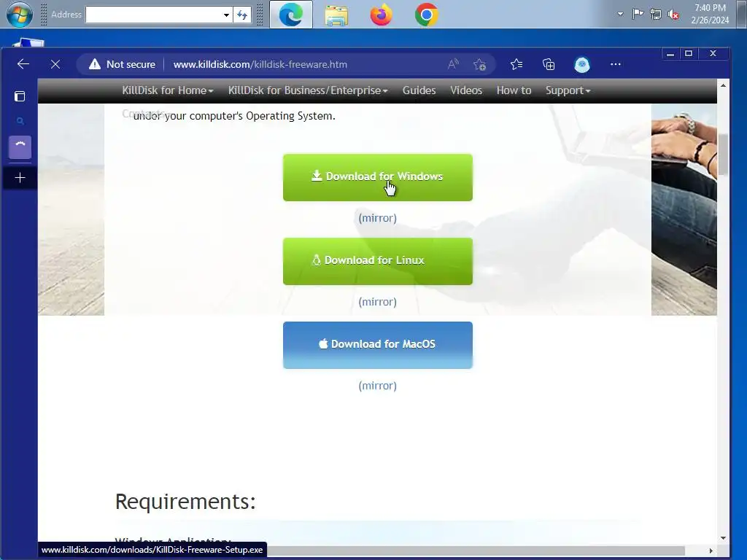Open File Explorer from taskbar
Viewport: 747px width, 560px height.
[x=336, y=15]
